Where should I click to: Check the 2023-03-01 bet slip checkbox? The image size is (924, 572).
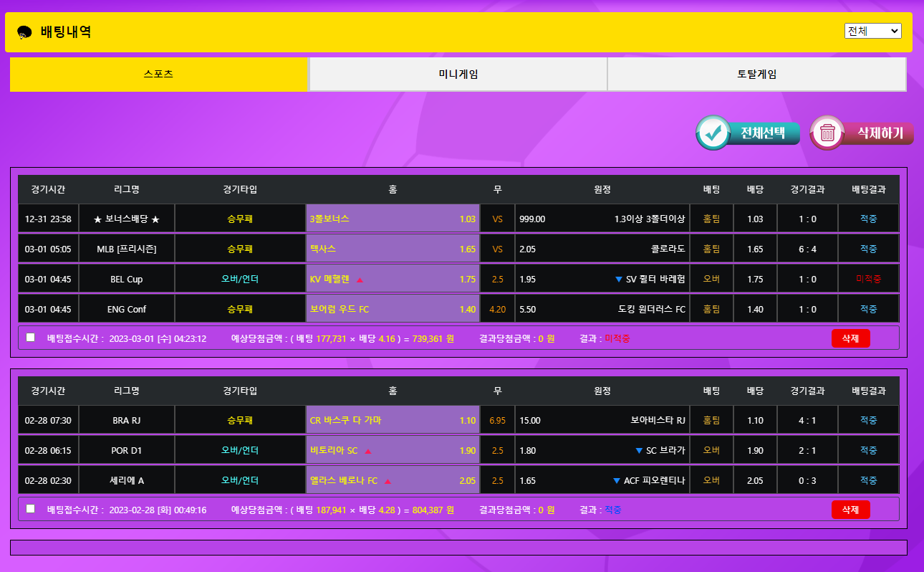[30, 338]
